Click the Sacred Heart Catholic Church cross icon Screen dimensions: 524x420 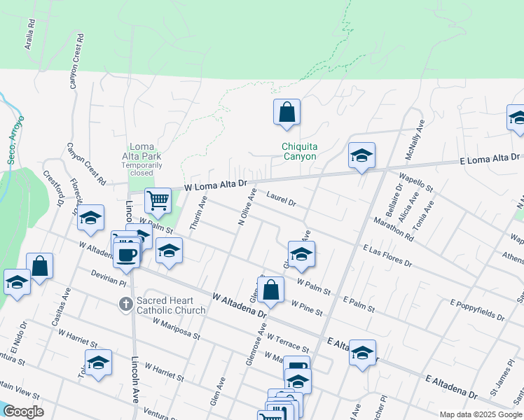point(125,304)
